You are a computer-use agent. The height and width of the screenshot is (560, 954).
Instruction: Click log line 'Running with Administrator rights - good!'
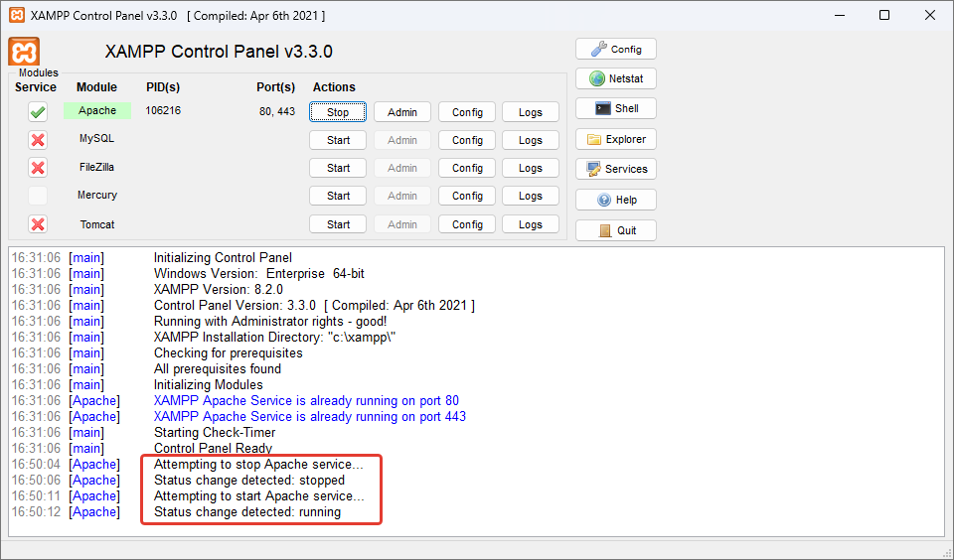pos(270,321)
